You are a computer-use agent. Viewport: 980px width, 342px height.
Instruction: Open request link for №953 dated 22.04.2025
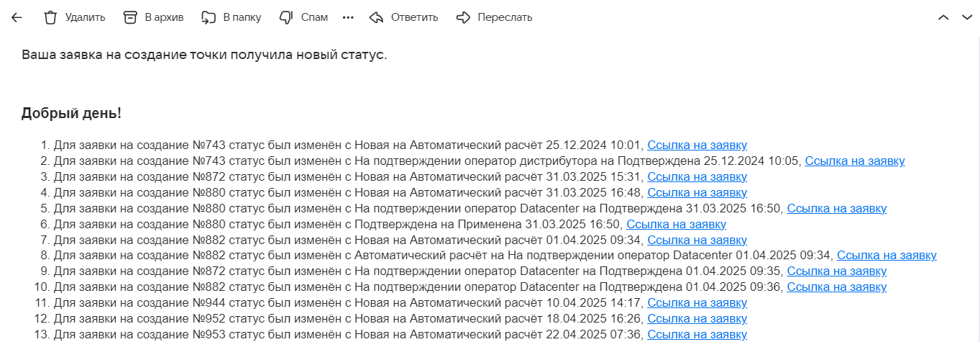(697, 335)
